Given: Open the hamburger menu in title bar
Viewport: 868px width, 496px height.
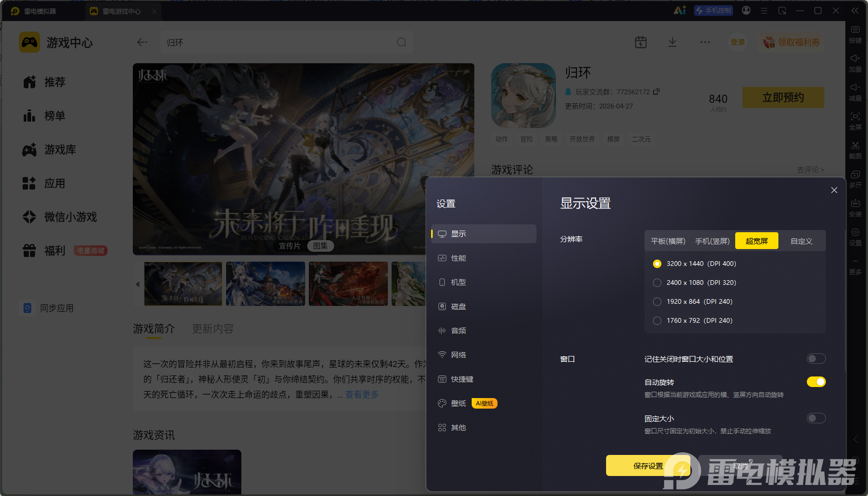Looking at the screenshot, I should (764, 11).
